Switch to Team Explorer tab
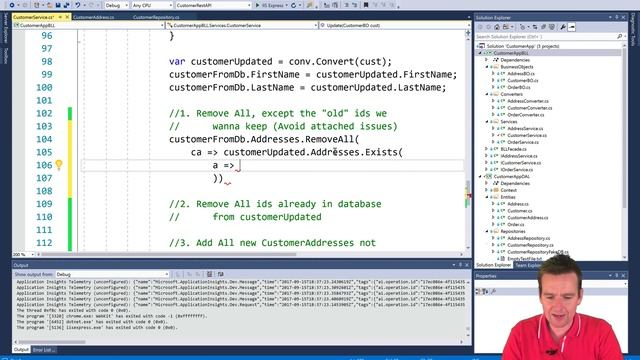 coord(528,265)
